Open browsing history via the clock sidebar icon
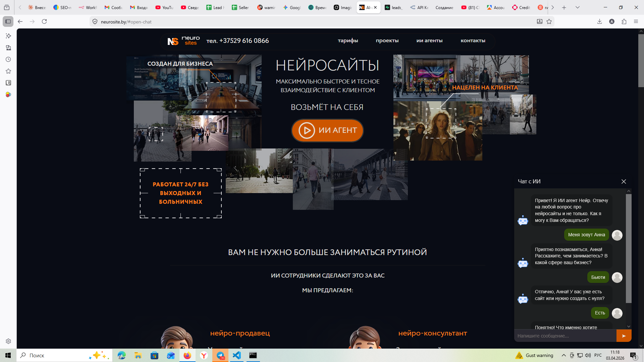 8,59
